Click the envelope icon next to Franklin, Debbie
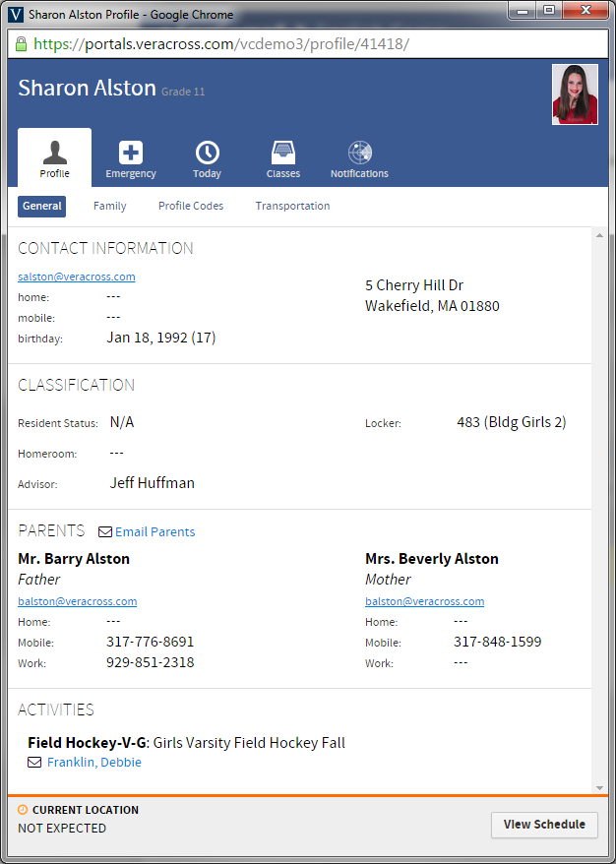616x864 pixels. coord(34,763)
